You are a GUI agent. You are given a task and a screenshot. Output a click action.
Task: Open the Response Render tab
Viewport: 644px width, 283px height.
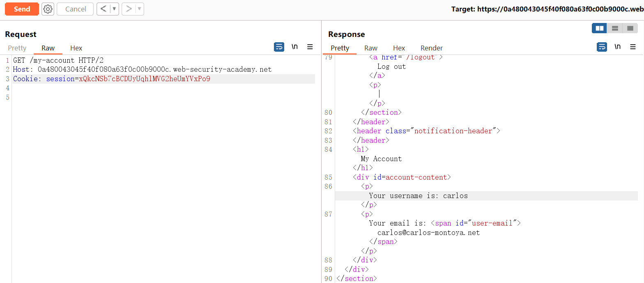tap(431, 48)
